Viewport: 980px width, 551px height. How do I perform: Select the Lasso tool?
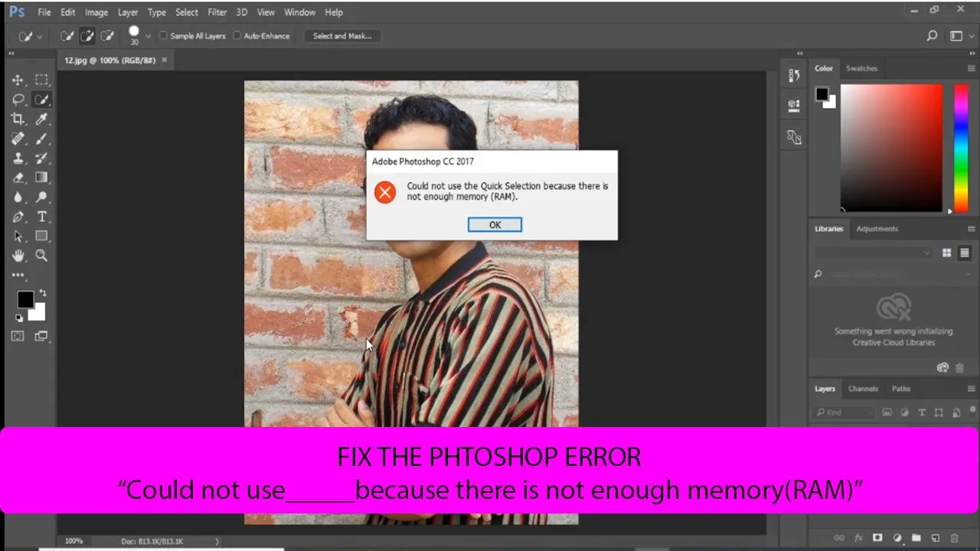(18, 99)
